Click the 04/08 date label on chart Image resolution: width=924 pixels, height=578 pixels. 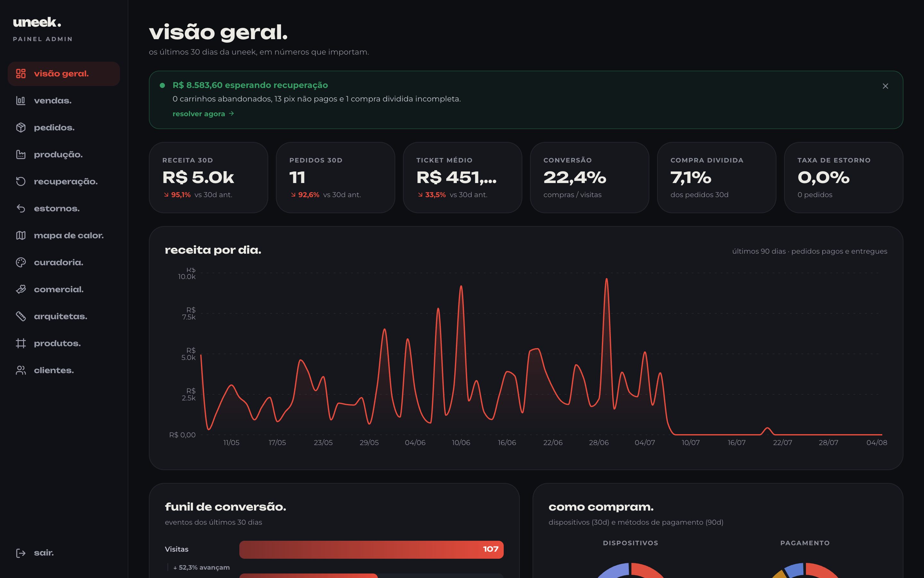pyautogui.click(x=877, y=443)
